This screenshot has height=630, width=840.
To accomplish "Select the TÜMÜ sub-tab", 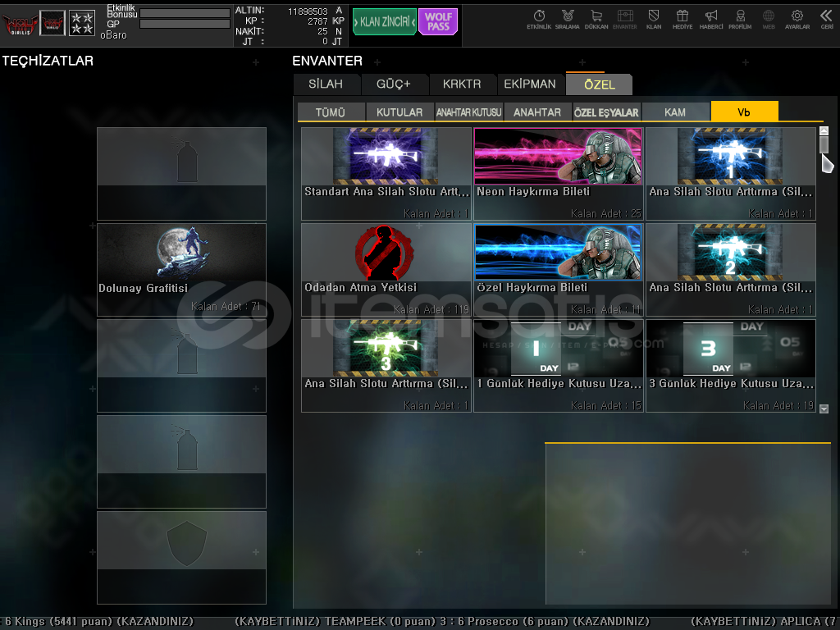I will coord(331,112).
